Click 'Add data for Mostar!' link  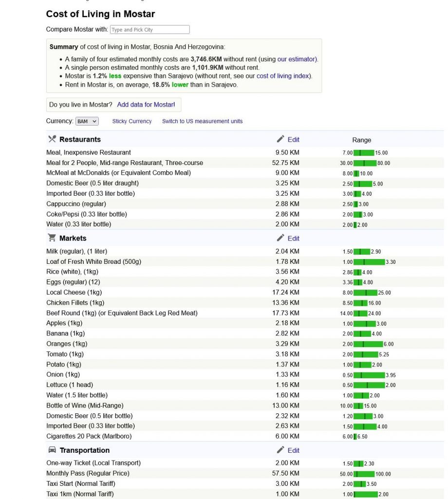[146, 105]
